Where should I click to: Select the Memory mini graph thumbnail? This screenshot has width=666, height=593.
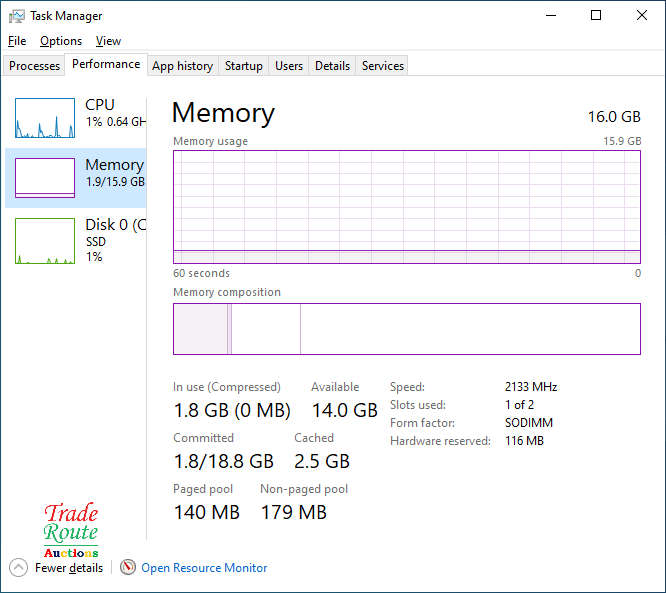point(45,178)
